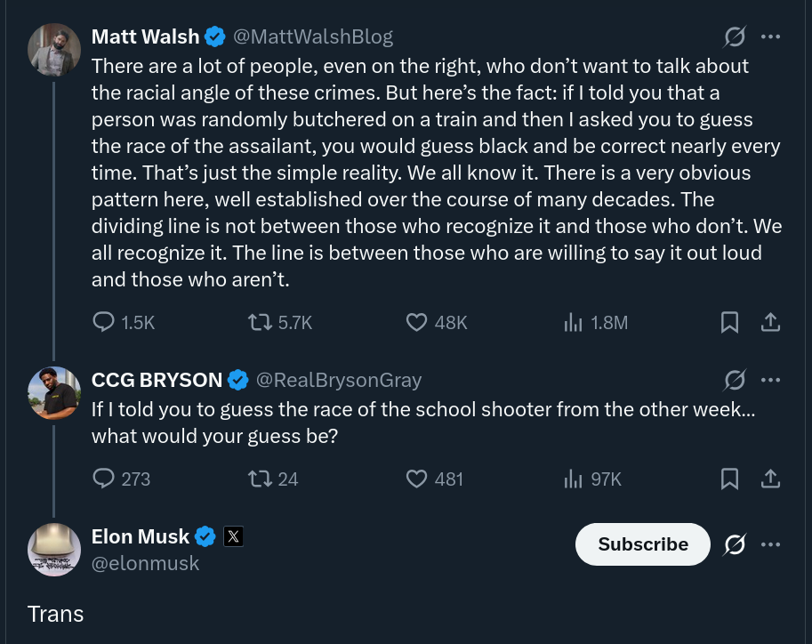Image resolution: width=812 pixels, height=644 pixels.
Task: Reply to CCG BRYSON's post
Action: (105, 479)
